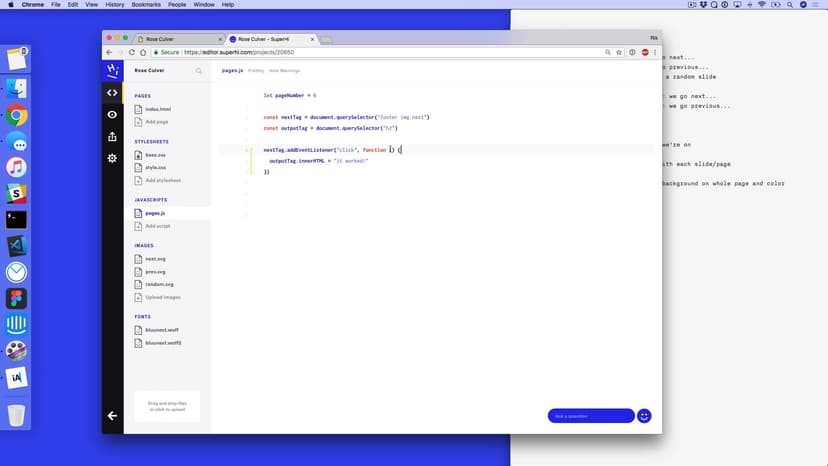Toggle Hide Warnings in the editor

click(x=284, y=71)
